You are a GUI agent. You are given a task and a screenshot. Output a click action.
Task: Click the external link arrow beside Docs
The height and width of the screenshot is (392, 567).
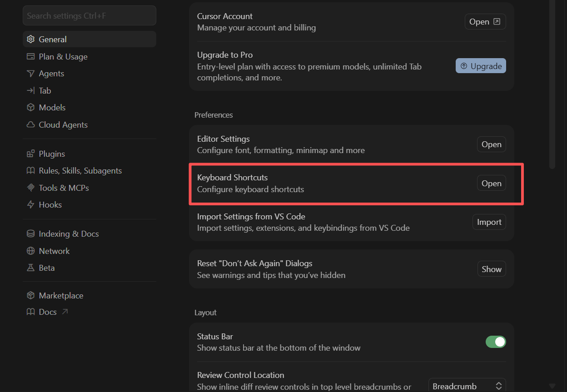click(65, 312)
